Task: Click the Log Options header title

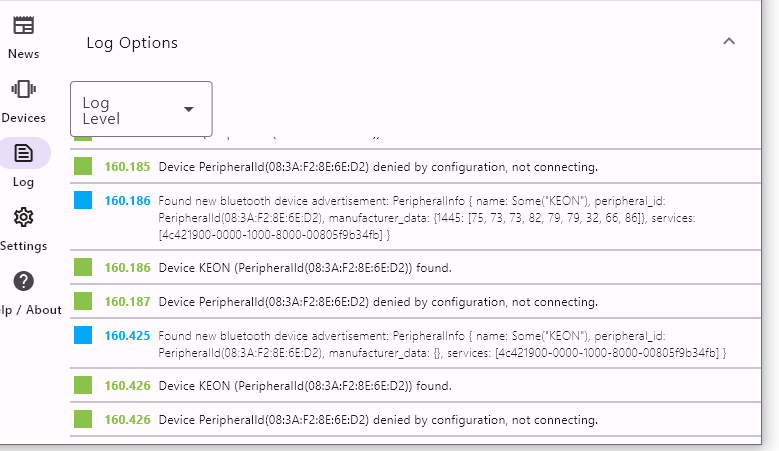Action: (x=132, y=43)
